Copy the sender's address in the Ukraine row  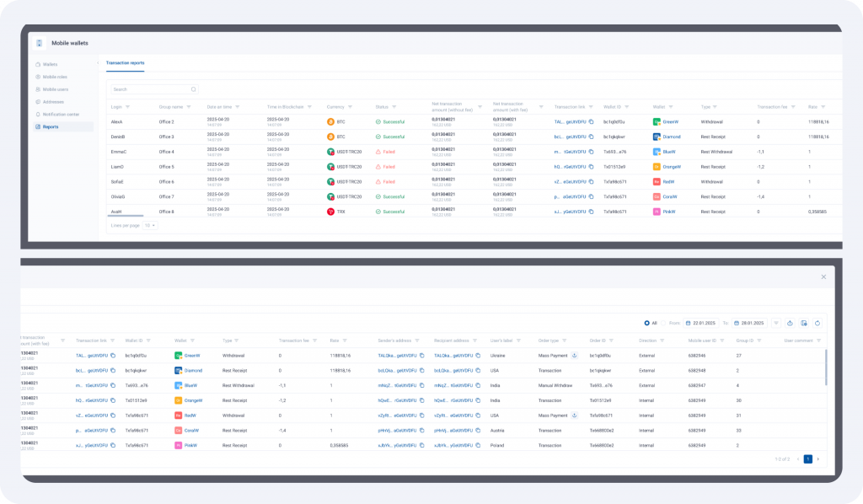click(421, 356)
